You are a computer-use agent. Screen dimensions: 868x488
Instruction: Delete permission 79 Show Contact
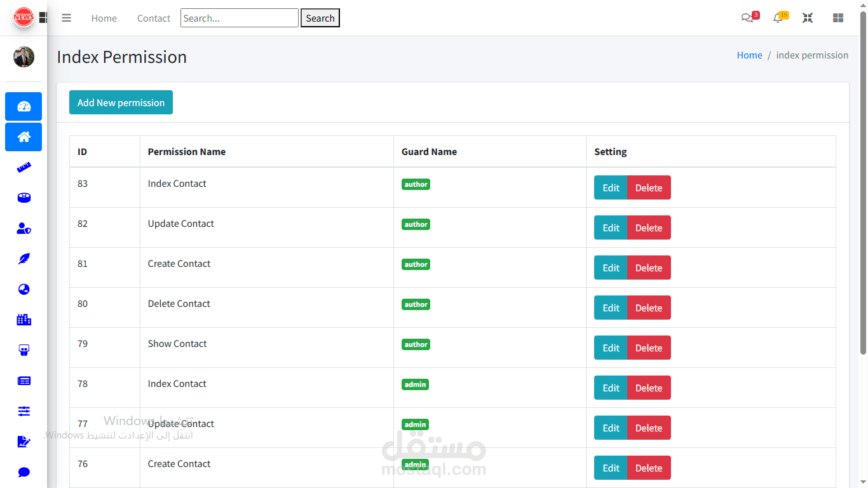tap(649, 348)
